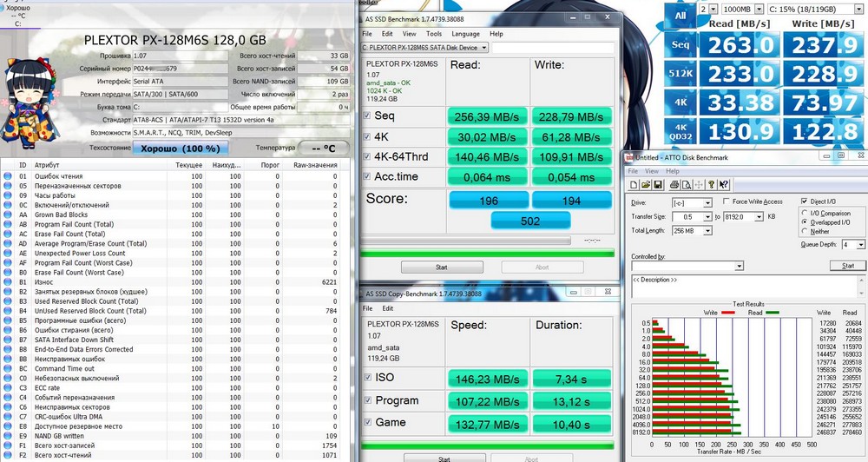Click the Прошивка firmware field showing 1.07
Image resolution: width=868 pixels, height=462 pixels.
180,56
